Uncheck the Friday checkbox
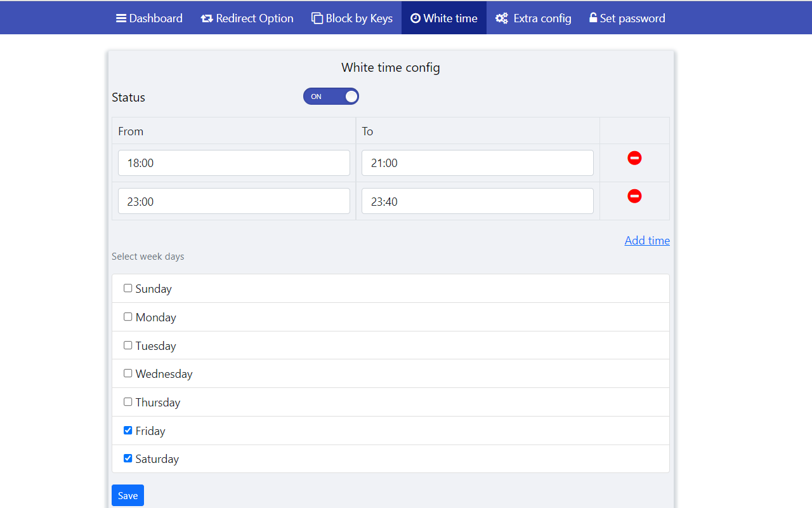This screenshot has height=508, width=812. (x=128, y=431)
